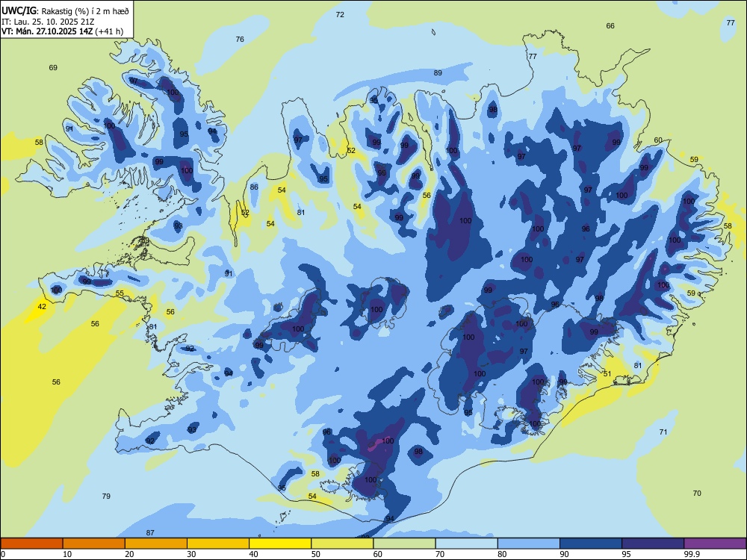Pick the orange 10–20 legend swatch
747x560 pixels.
click(94, 544)
